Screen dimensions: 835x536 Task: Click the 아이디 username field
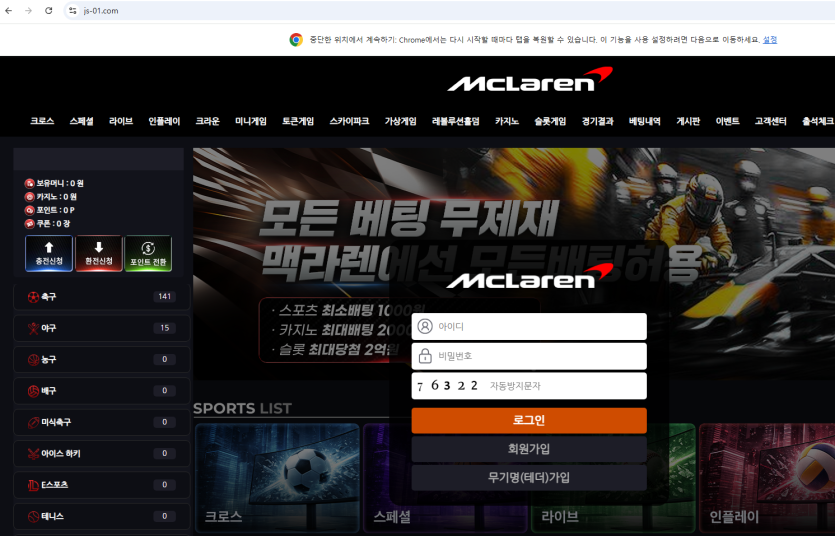coord(529,326)
